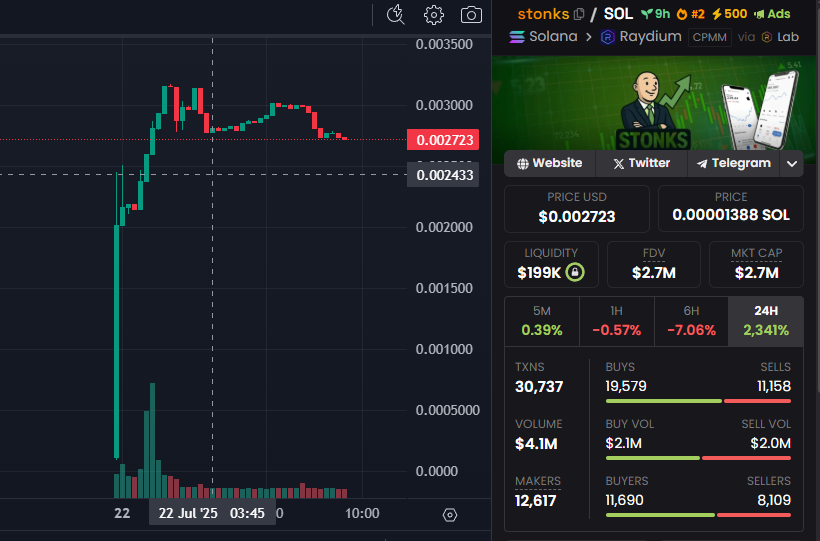Open the token Twitter link
The width and height of the screenshot is (820, 541).
(x=641, y=163)
